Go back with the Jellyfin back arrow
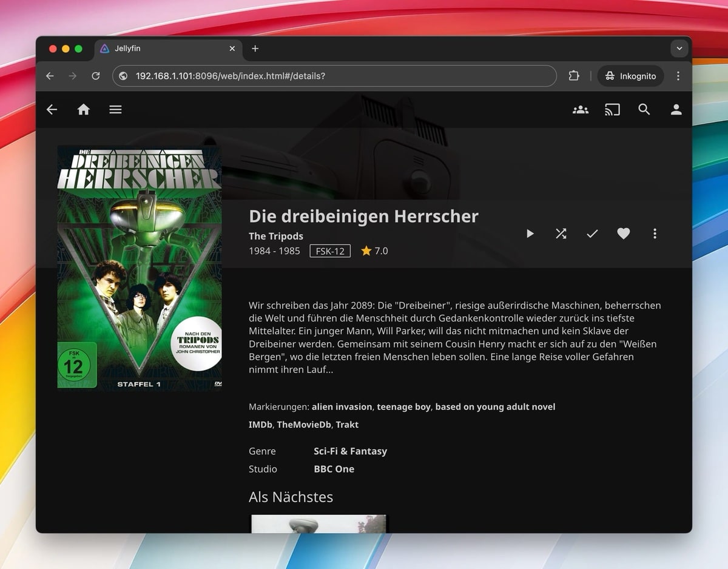 (x=52, y=110)
